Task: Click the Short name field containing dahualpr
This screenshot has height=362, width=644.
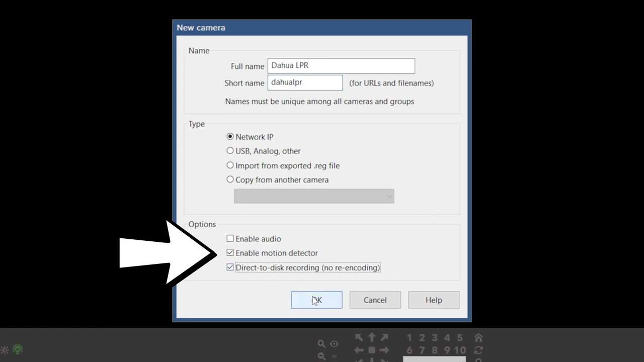Action: click(x=305, y=82)
